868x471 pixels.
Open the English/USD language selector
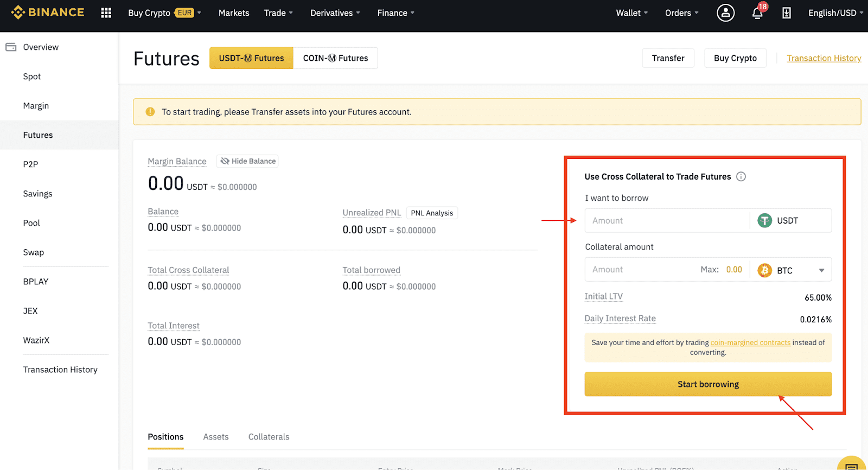click(x=836, y=12)
